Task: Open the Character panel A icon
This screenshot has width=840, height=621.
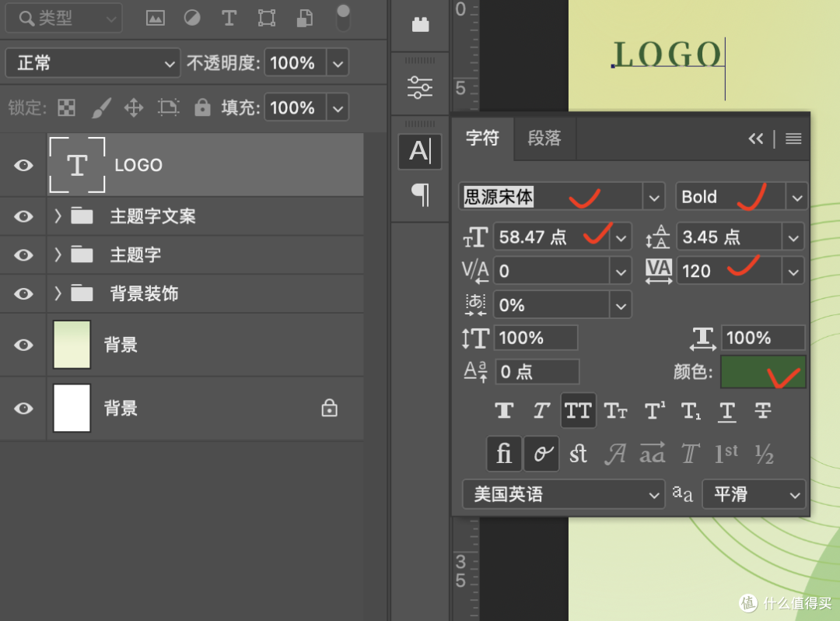Action: 420,152
